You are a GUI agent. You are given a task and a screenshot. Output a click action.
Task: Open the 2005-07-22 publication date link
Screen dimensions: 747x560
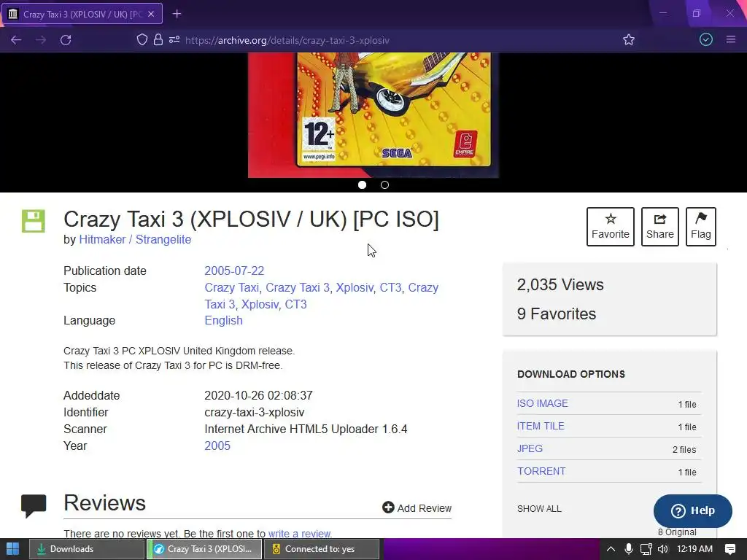point(234,271)
